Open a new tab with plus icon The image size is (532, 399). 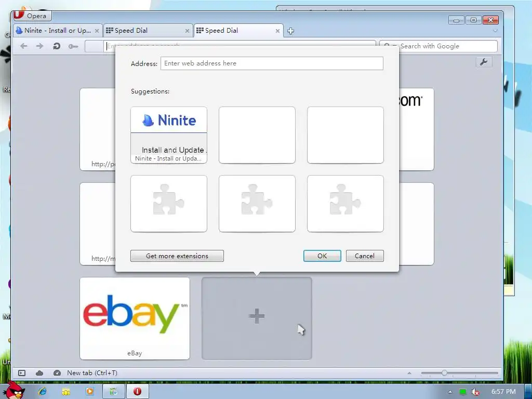click(x=290, y=31)
